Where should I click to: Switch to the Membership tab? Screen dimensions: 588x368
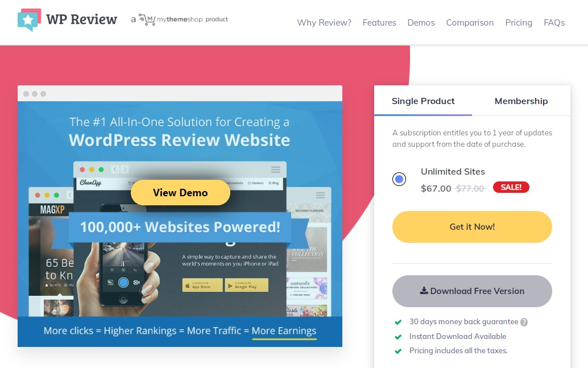(x=521, y=101)
